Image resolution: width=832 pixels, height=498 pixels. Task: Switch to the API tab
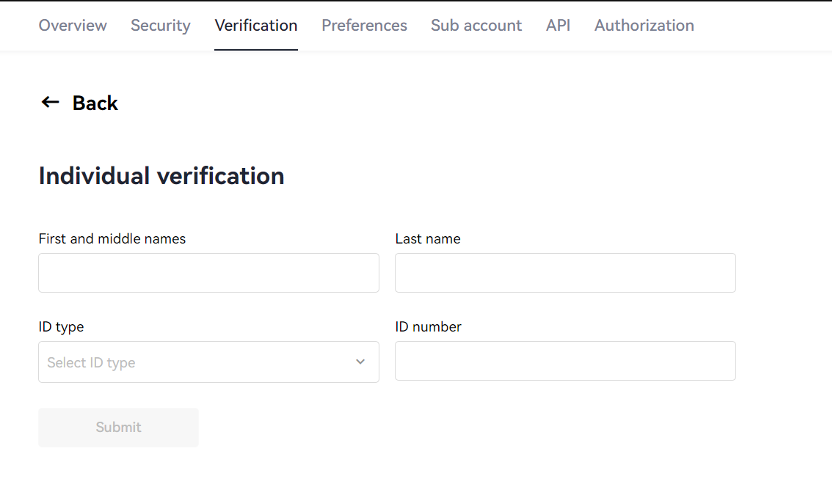(x=558, y=25)
